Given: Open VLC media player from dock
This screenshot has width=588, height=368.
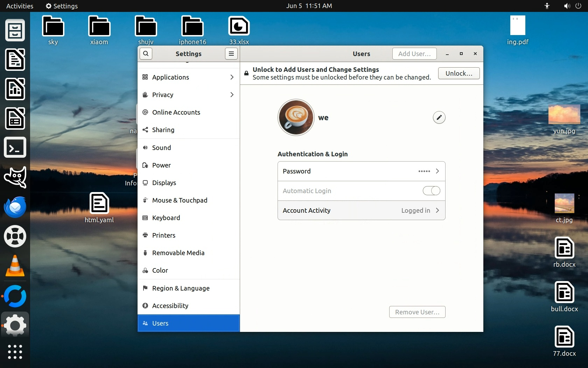Looking at the screenshot, I should tap(15, 266).
